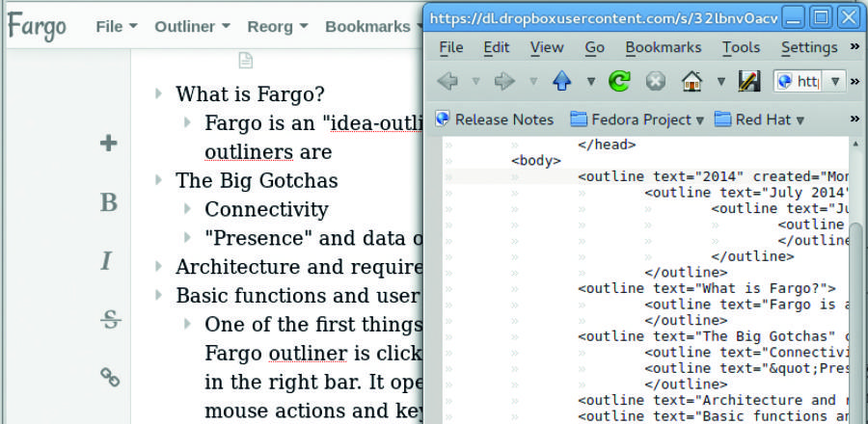The width and height of the screenshot is (868, 424).
Task: Expand the 'One of the first things' triangle
Action: click(188, 324)
